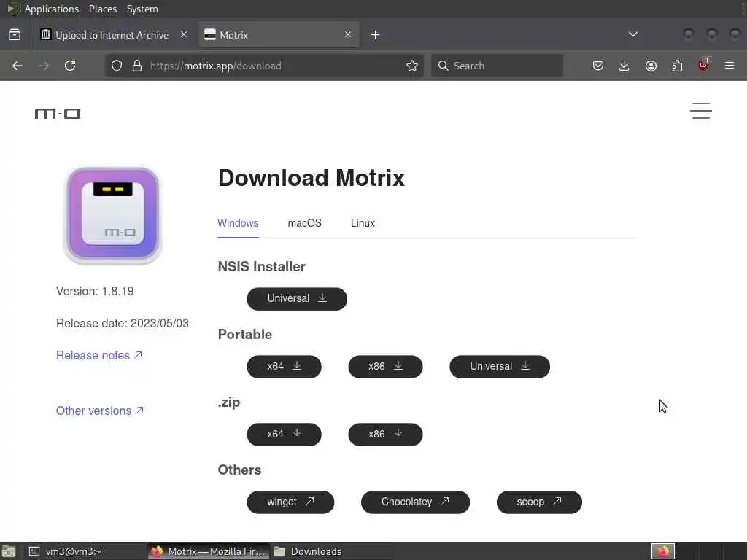List all tabs dropdown arrow

[632, 34]
